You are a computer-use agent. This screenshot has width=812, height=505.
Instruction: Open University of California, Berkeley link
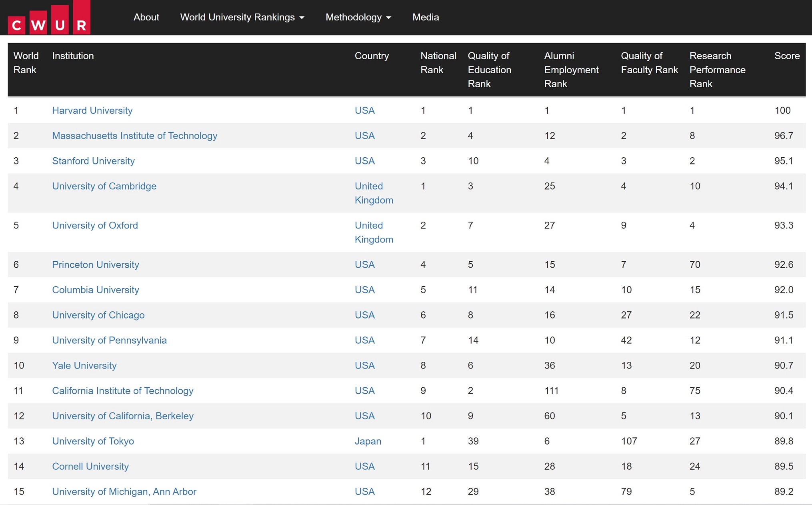coord(123,416)
